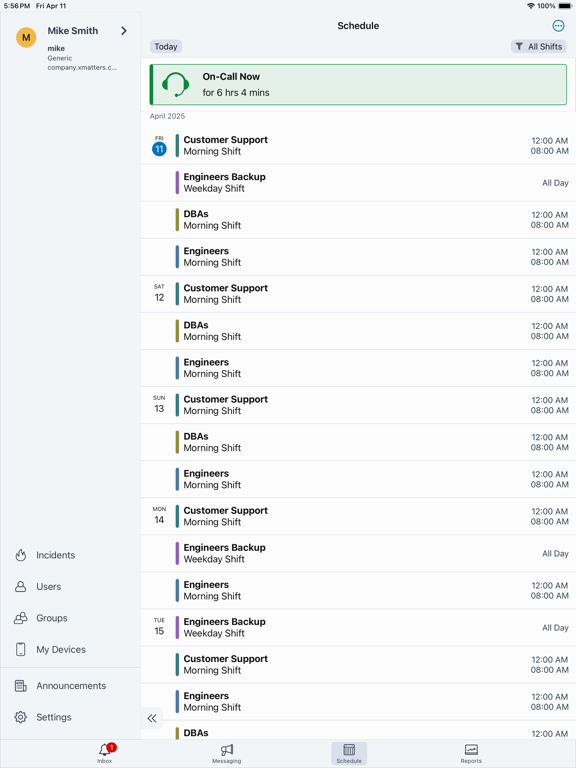Open Saturday's Customer Support Morning Shift
Viewport: 576px width, 768px height.
358,294
